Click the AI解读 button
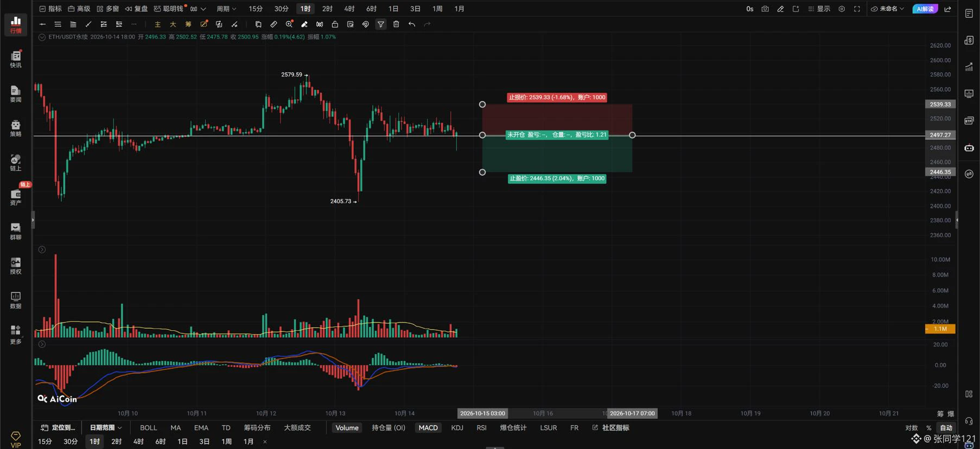Screen dimensions: 980x449 925,9
